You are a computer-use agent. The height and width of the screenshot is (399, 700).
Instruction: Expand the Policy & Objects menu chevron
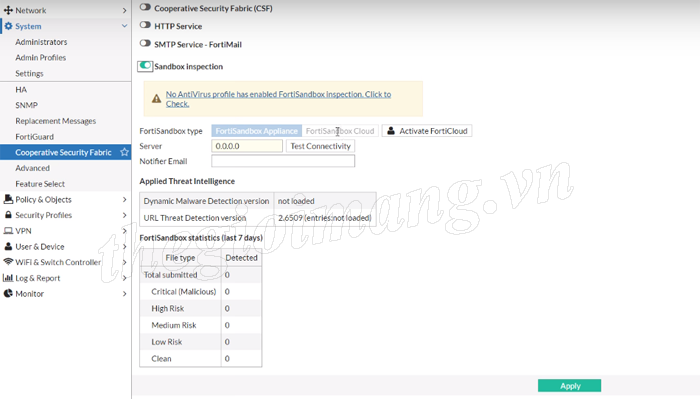125,200
